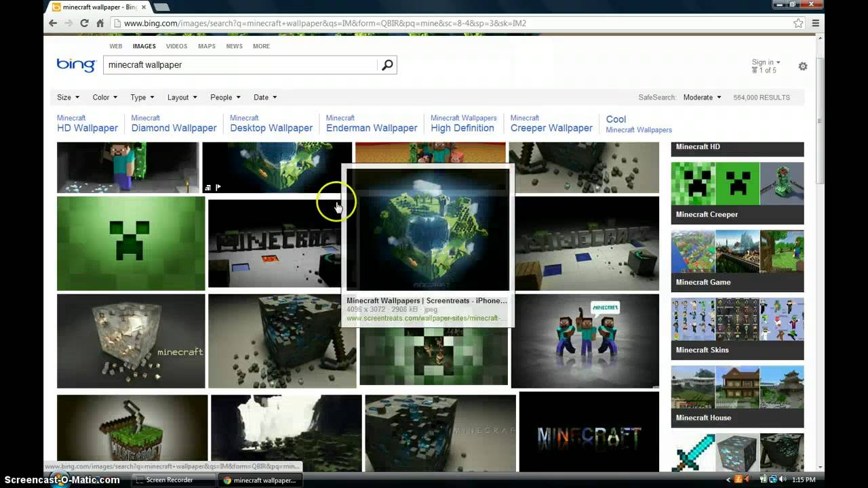Open the Chrome menu
Viewport: 868px width, 488px height.
click(x=816, y=23)
